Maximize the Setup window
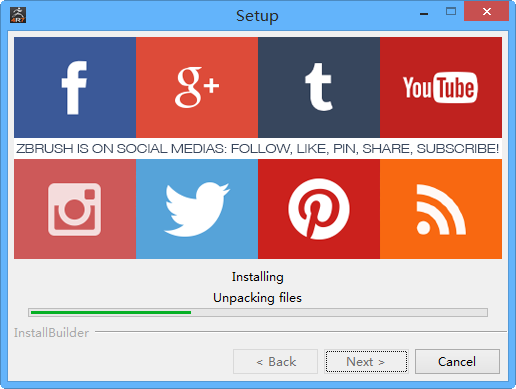Viewport: 516px width, 389px height. point(451,12)
